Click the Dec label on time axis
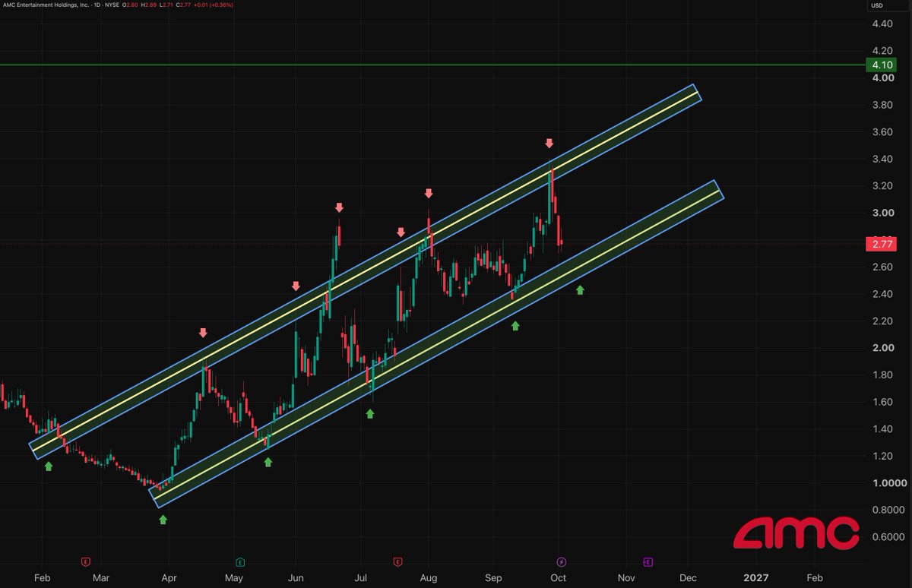This screenshot has height=588, width=912. click(x=688, y=579)
